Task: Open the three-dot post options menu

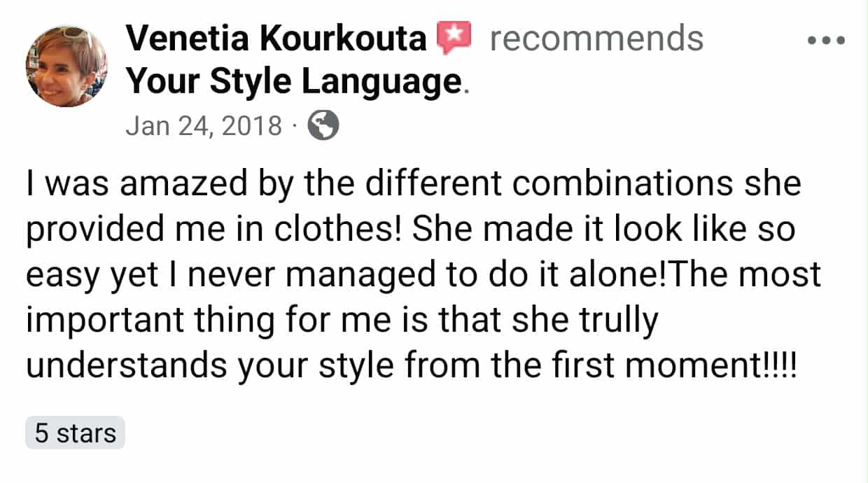Action: click(x=826, y=41)
